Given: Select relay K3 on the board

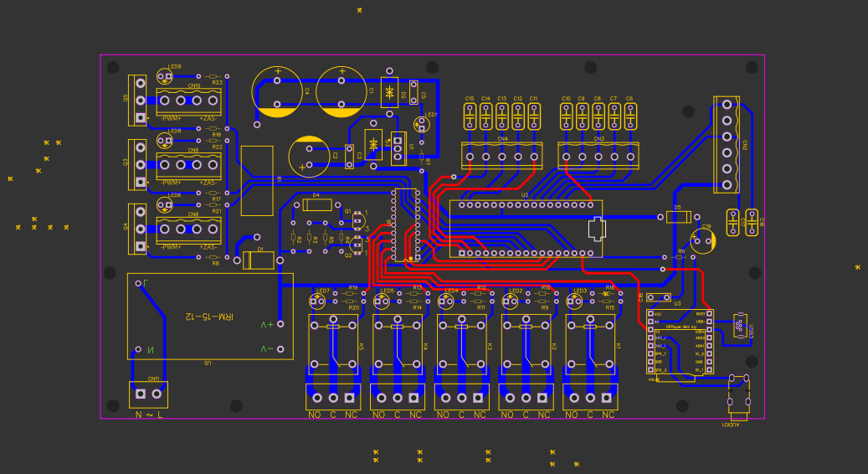Looking at the screenshot, I should pyautogui.click(x=462, y=346).
